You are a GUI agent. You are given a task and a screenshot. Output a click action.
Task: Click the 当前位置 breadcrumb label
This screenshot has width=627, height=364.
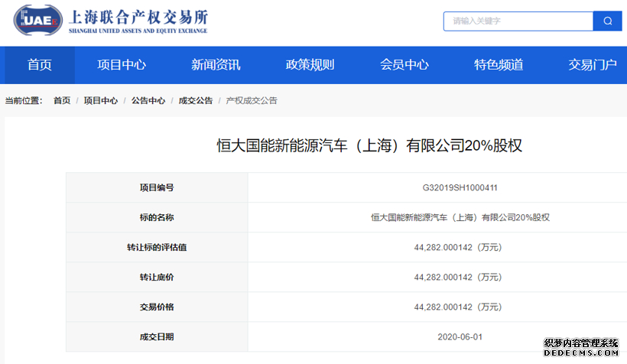tap(24, 100)
